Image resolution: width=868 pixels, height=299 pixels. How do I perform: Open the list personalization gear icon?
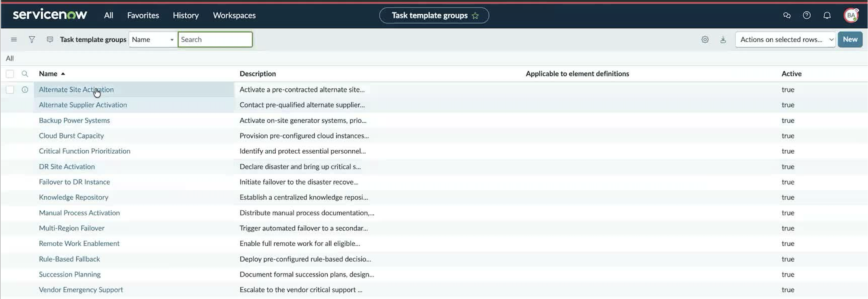[x=705, y=40]
